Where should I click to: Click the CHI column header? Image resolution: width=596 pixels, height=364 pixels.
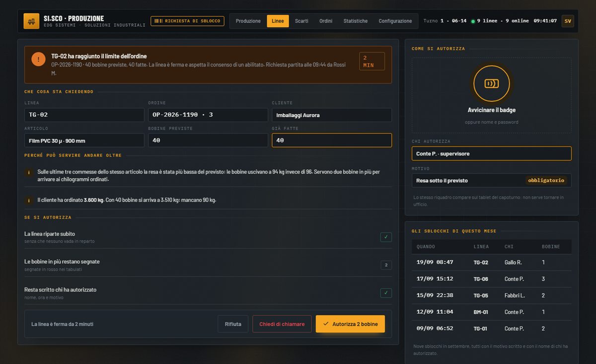[509, 247]
